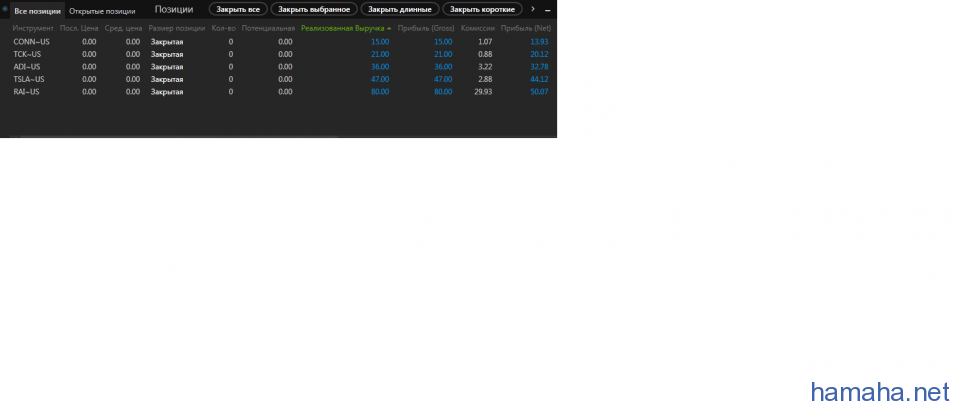Click Закрытая status in CONN~US row
This screenshot has width=960, height=403.
coord(167,42)
